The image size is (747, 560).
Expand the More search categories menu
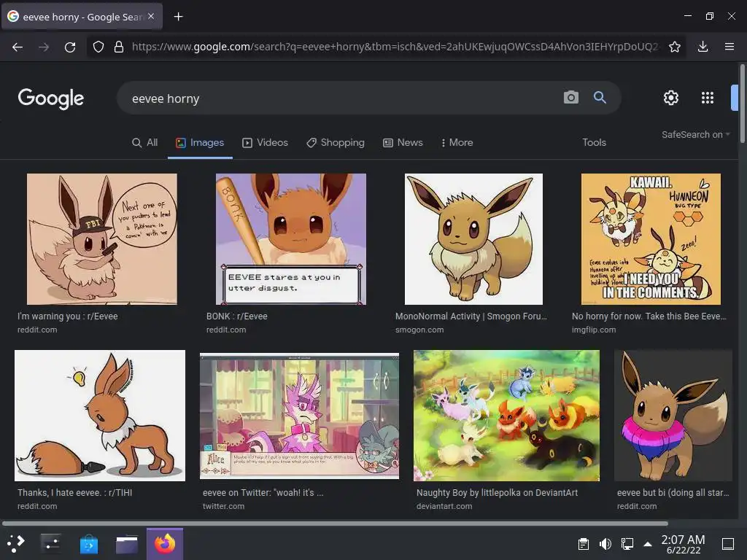[457, 142]
